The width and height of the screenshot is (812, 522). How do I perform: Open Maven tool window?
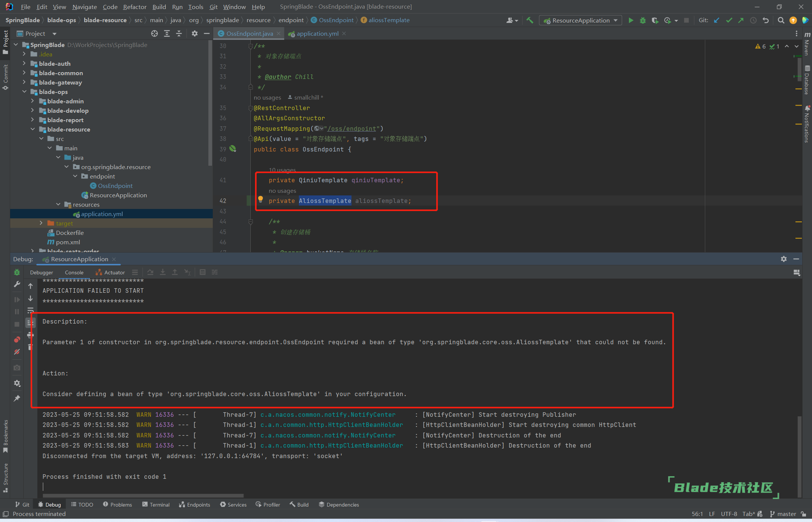click(x=807, y=44)
